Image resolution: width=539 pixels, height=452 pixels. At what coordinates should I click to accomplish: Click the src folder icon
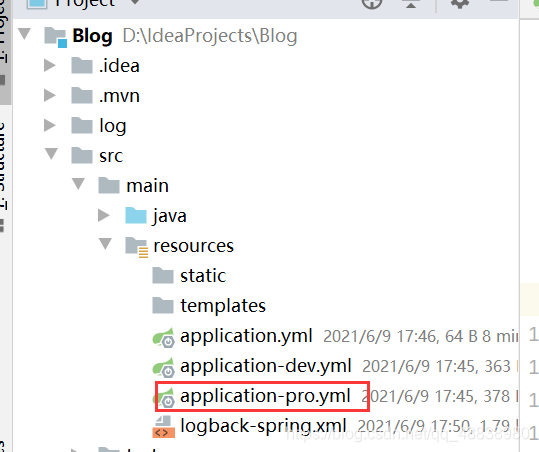coord(82,155)
